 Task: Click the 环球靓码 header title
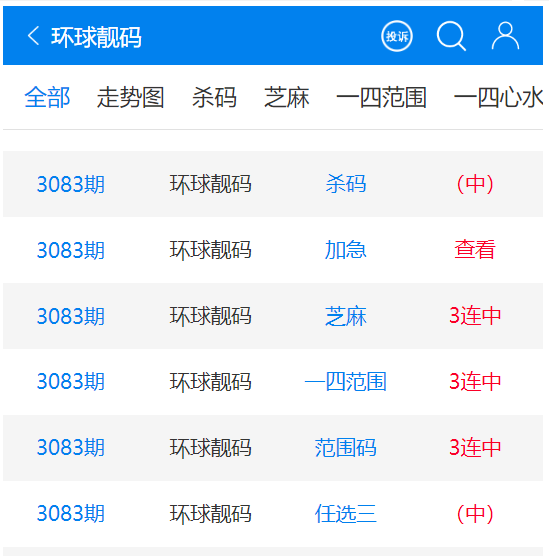(x=96, y=37)
